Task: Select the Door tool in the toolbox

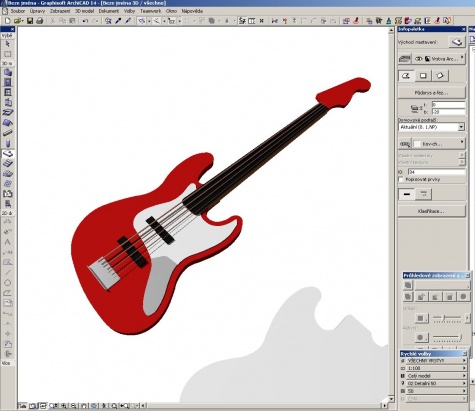Action: click(7, 82)
